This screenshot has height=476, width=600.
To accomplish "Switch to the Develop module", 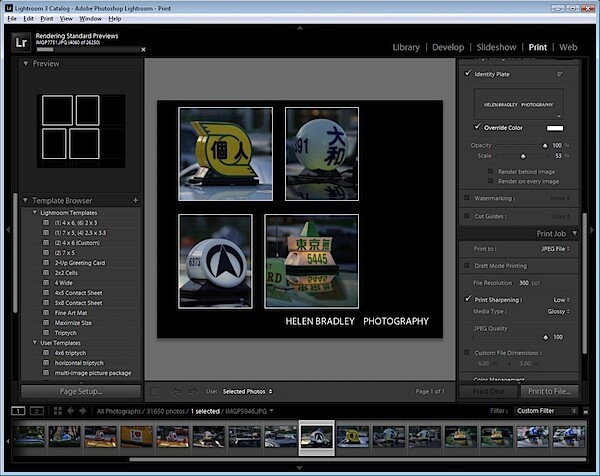I will 448,47.
